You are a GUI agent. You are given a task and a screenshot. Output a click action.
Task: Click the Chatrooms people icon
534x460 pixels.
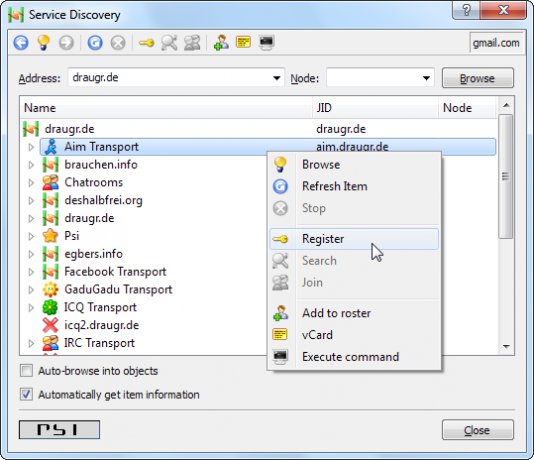click(x=50, y=183)
